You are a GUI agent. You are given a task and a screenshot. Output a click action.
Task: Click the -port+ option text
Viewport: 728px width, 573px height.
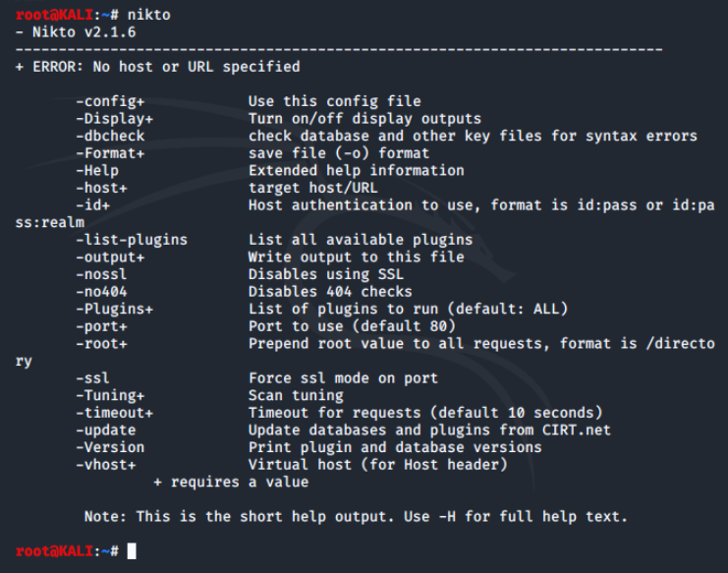point(101,326)
